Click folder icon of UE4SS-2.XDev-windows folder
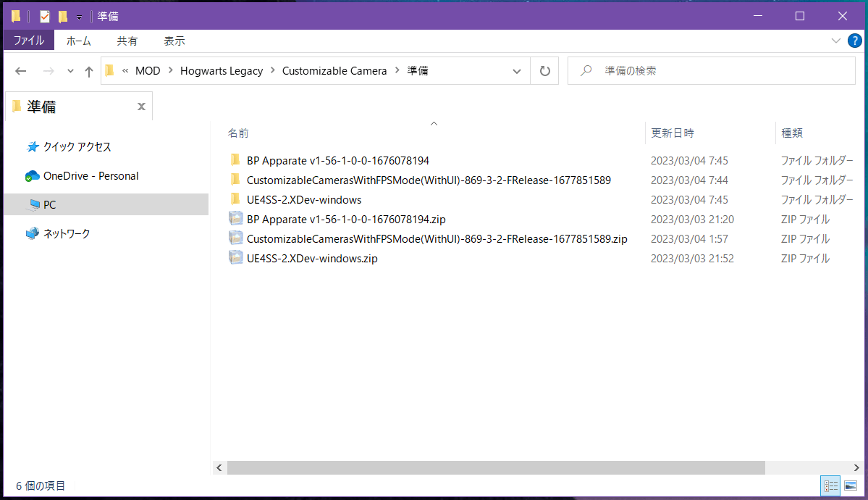Viewport: 868px width, 500px height. pos(235,199)
